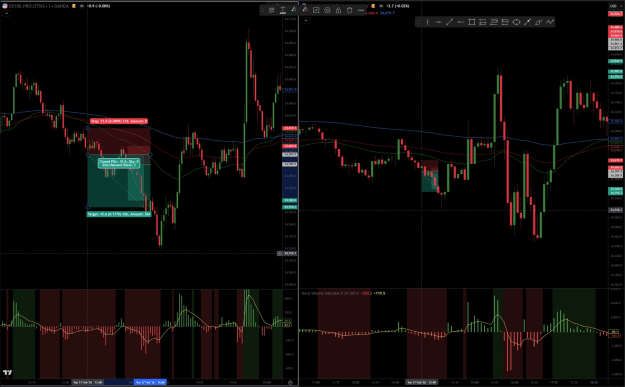Open the left chart time axis settings gear
Viewport: 625px width, 387px height.
pos(290,382)
